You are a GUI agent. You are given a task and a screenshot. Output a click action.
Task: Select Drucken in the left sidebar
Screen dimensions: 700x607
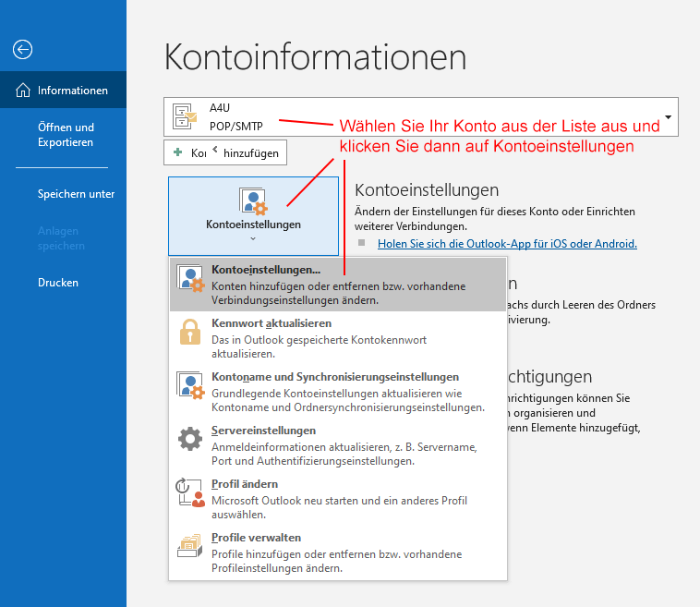(x=58, y=283)
